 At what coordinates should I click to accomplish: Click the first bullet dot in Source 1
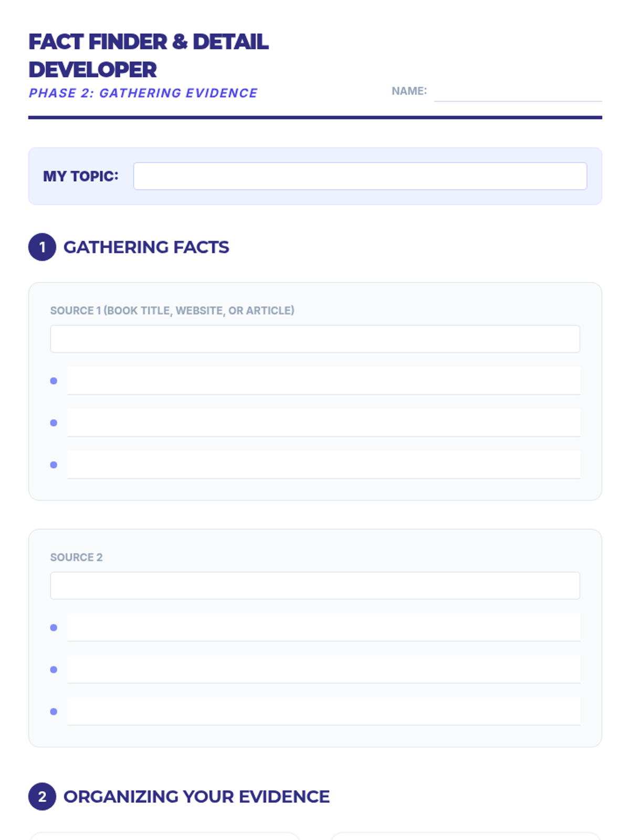(54, 381)
